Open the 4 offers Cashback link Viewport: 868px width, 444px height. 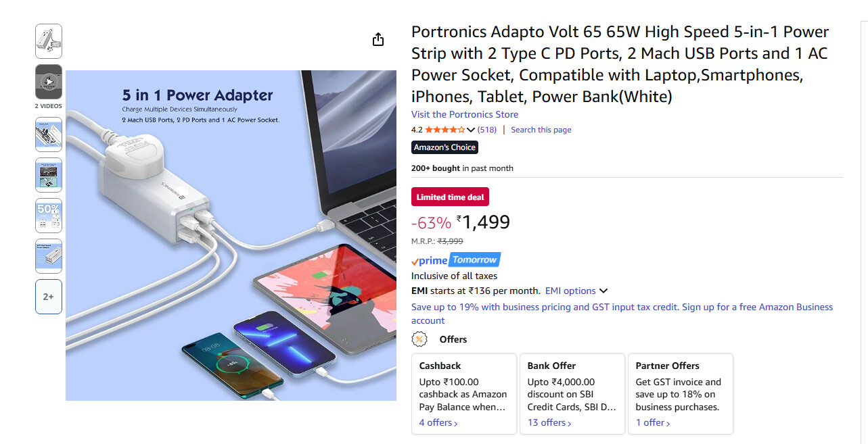click(438, 423)
